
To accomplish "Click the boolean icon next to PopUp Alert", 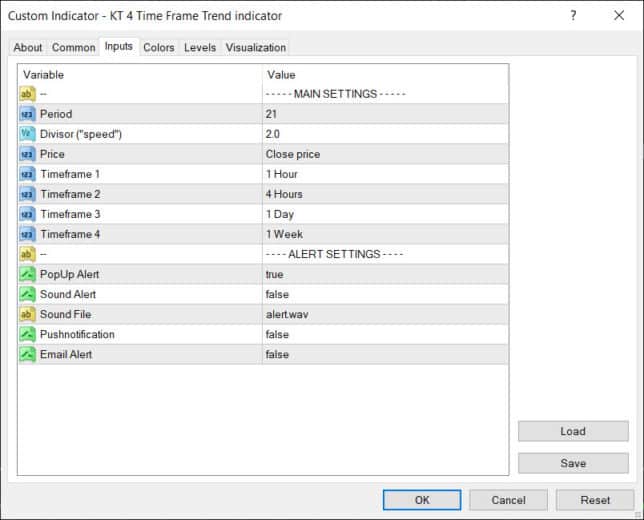I will 27,274.
